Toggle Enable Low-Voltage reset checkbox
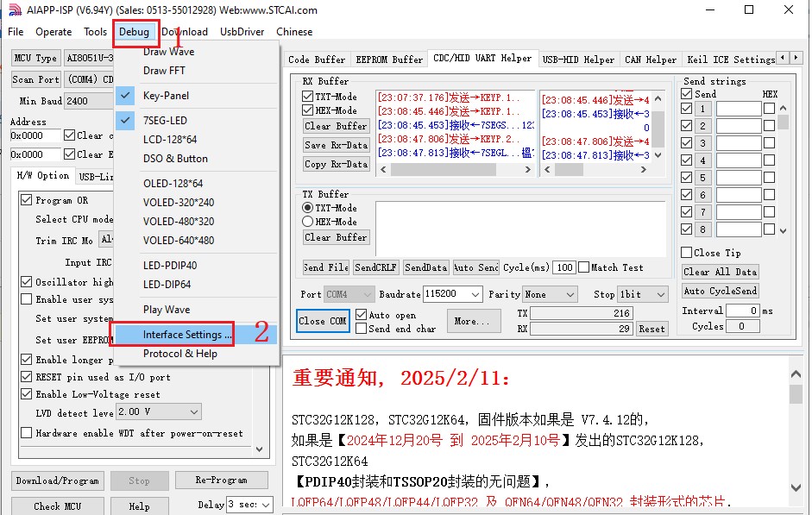Screen dimensions: 812x515 pos(27,394)
